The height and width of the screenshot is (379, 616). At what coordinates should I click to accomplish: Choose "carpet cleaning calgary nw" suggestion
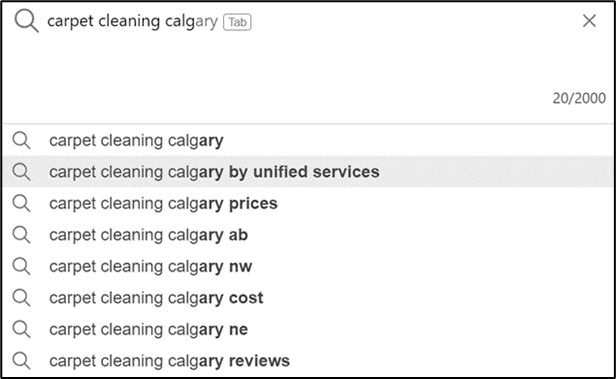pos(308,266)
